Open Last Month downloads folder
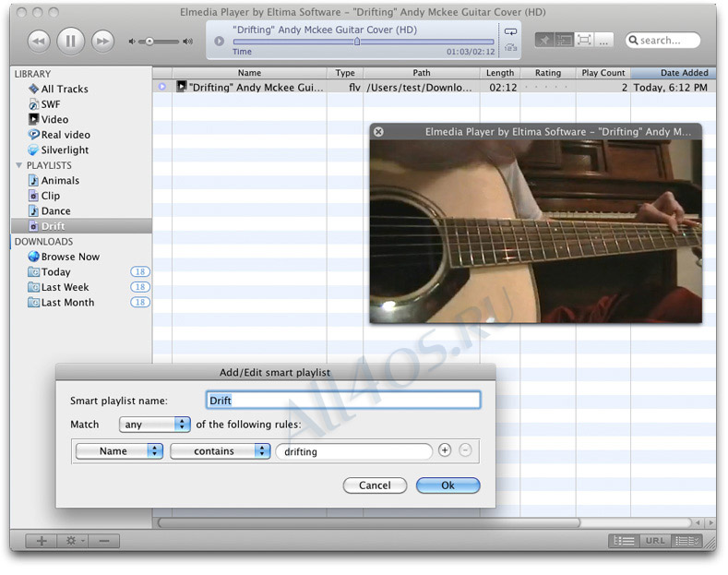 [x=67, y=303]
